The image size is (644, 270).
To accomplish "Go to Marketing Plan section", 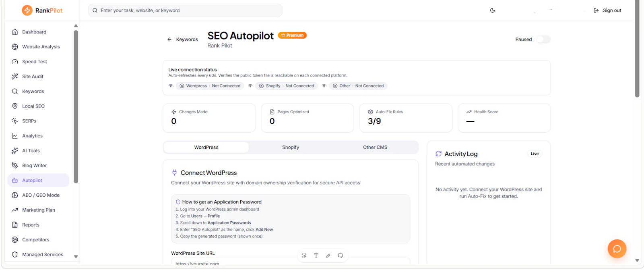I will click(x=38, y=210).
